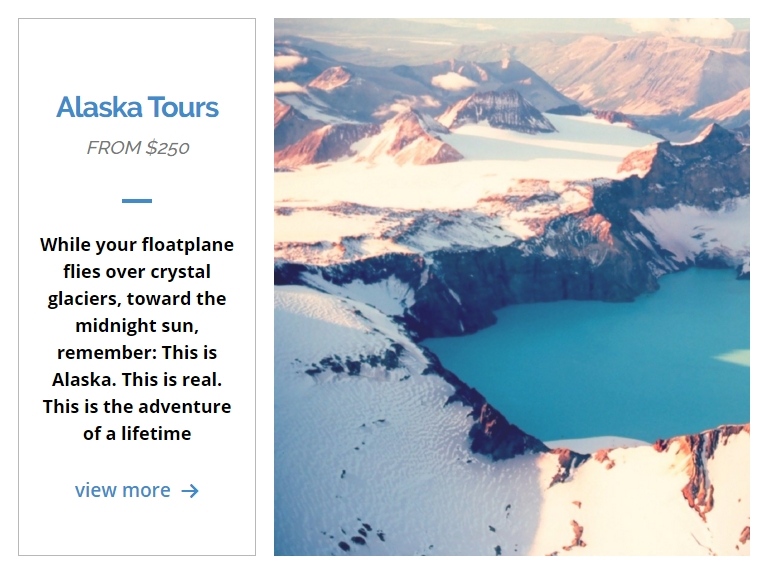Click the tour description paragraph
The image size is (768, 574).
click(x=137, y=339)
